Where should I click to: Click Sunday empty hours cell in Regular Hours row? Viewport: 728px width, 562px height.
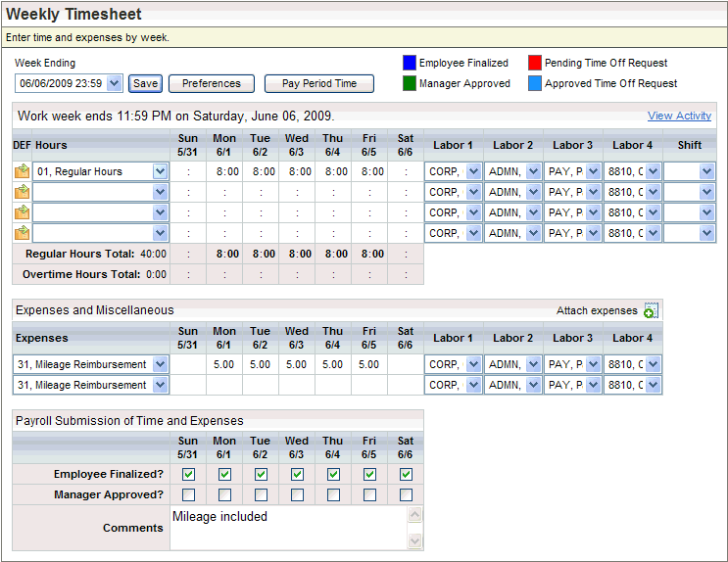coord(188,171)
